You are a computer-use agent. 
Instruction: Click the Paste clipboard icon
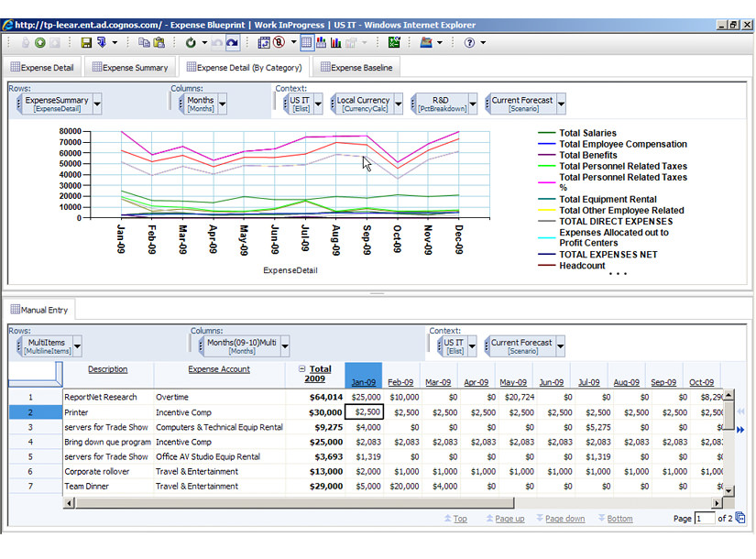pyautogui.click(x=159, y=43)
